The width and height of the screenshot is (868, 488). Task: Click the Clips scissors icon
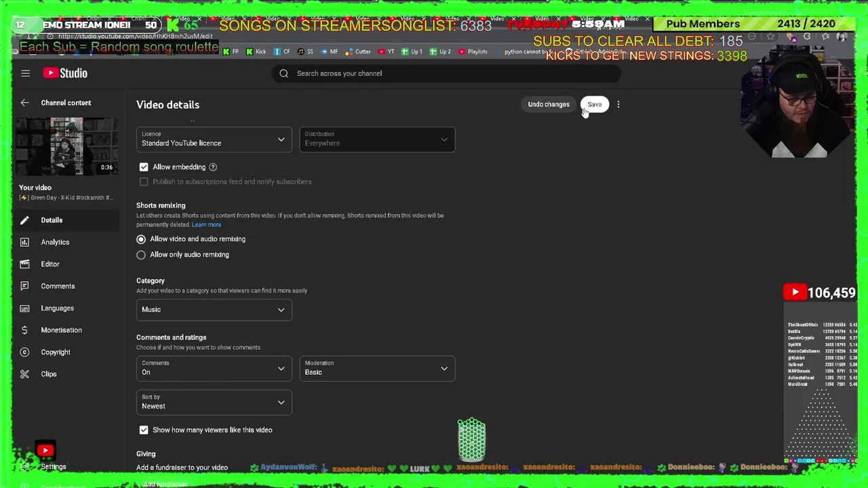click(x=24, y=374)
